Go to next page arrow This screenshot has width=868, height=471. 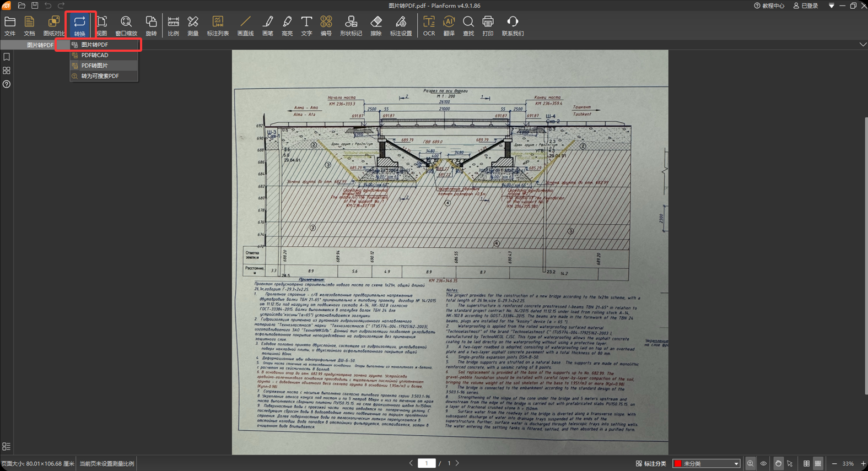457,463
